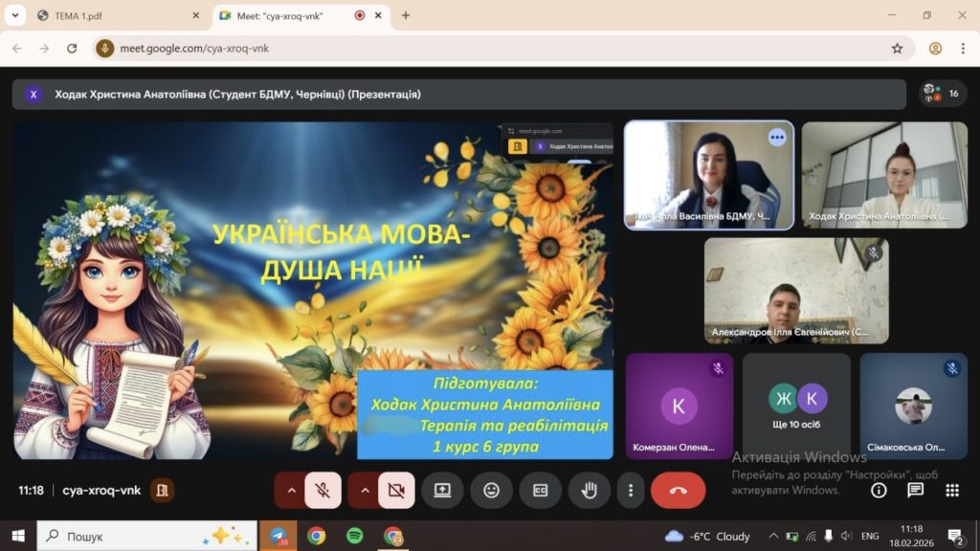Open options on Ткач Алла's video tile
980x551 pixels.
[776, 138]
